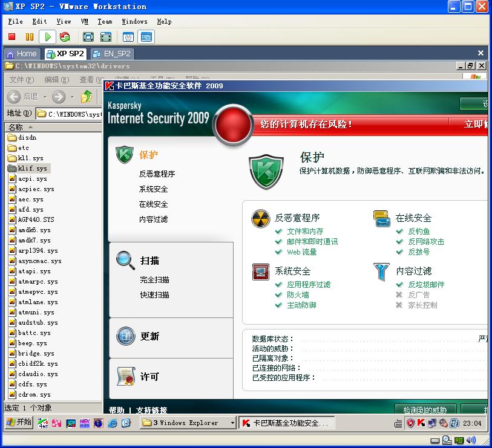Click the quick switch icon in VMware toolbar
Viewport: 492px width, 448px height.
point(106,37)
